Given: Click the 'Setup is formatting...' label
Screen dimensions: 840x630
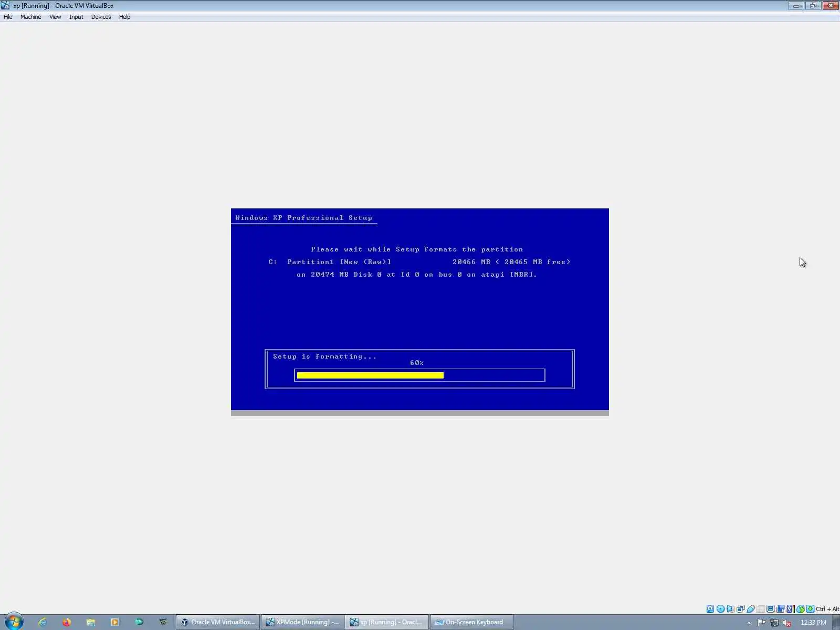Looking at the screenshot, I should pos(324,356).
